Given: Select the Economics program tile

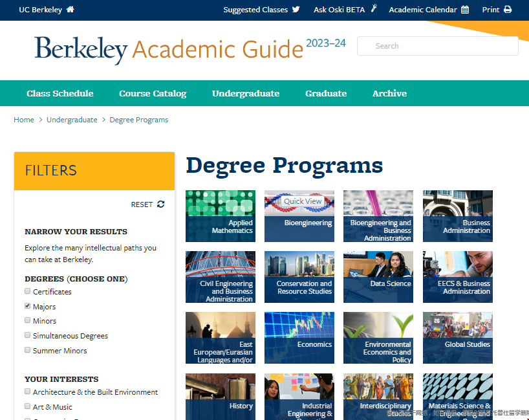Looking at the screenshot, I should pyautogui.click(x=299, y=338).
